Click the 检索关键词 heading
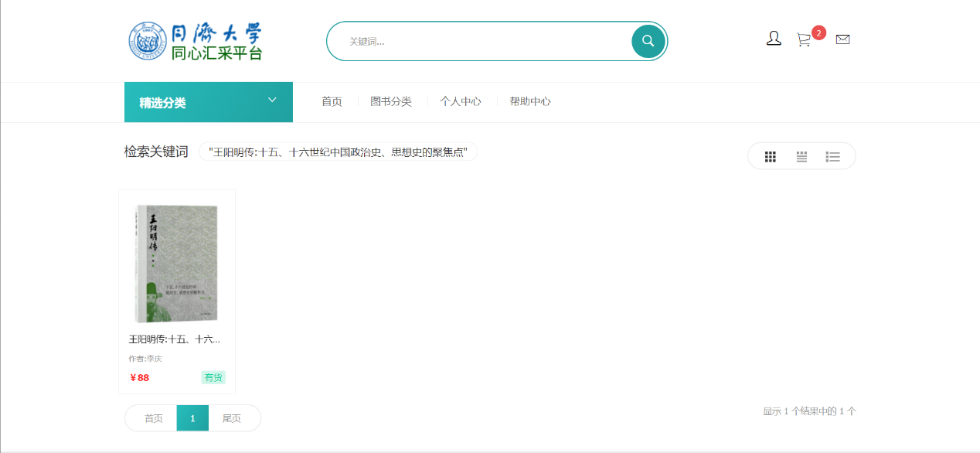The width and height of the screenshot is (980, 453). tap(156, 152)
